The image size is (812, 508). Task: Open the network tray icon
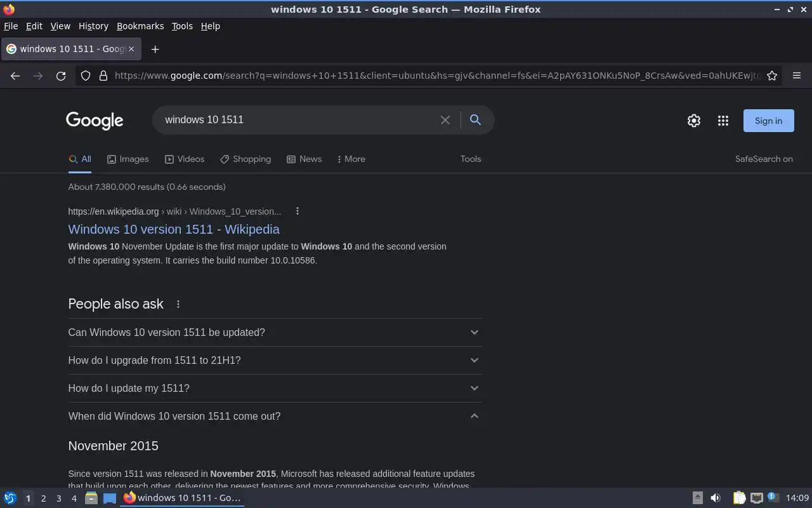757,498
